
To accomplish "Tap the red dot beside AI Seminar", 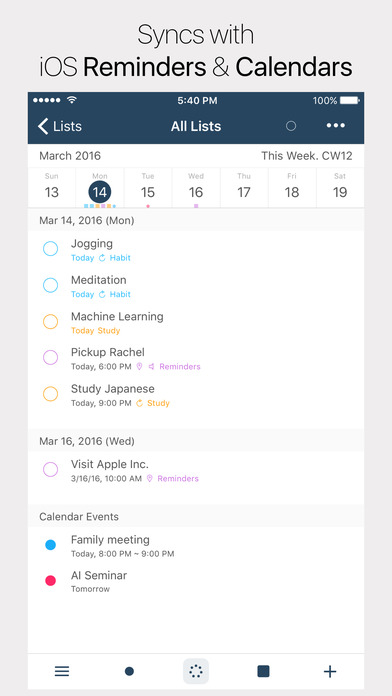I will [51, 581].
